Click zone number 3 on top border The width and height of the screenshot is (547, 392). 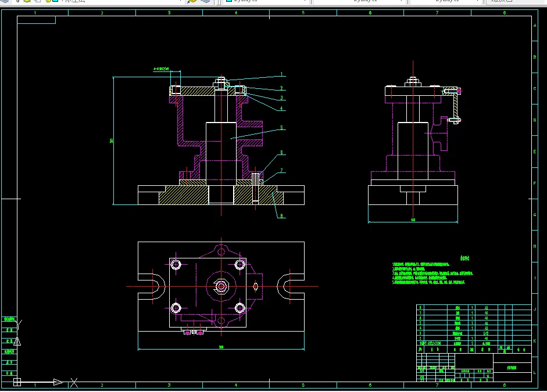169,13
